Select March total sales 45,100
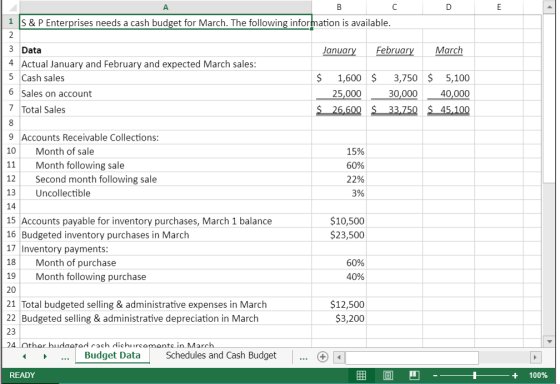Screen dimensions: 560x384 pyautogui.click(x=449, y=109)
